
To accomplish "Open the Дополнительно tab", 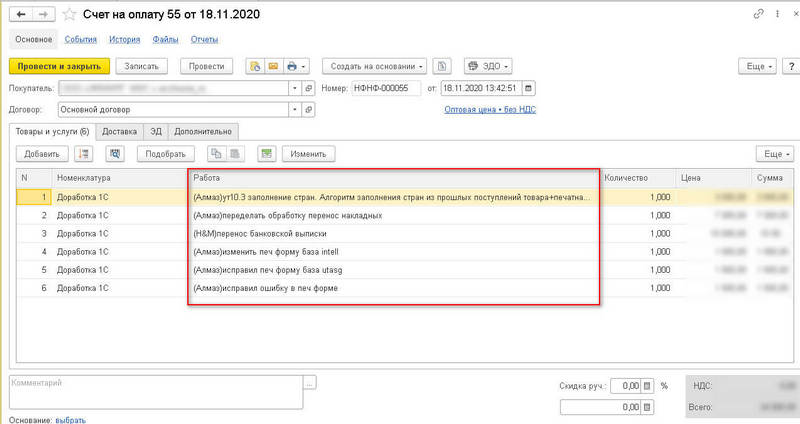I will (203, 131).
